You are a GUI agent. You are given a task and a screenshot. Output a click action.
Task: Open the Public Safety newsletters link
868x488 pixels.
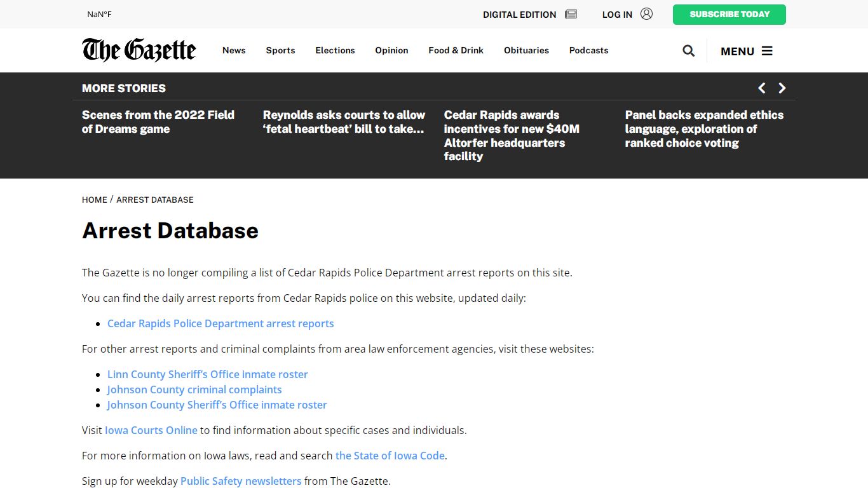click(241, 481)
